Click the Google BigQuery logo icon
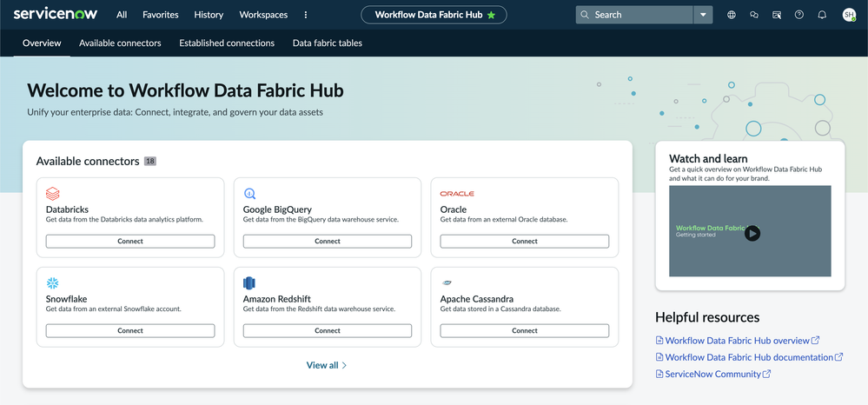 pos(249,193)
